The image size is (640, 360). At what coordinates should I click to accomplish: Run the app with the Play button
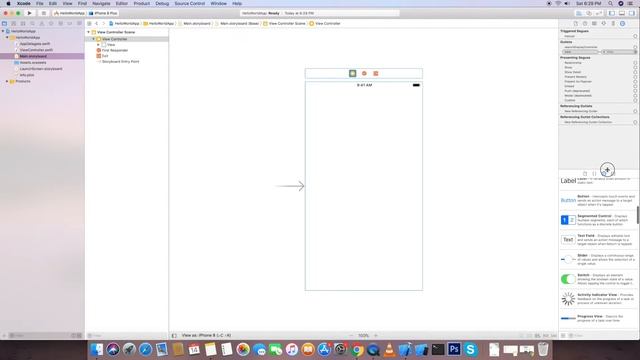(29, 13)
